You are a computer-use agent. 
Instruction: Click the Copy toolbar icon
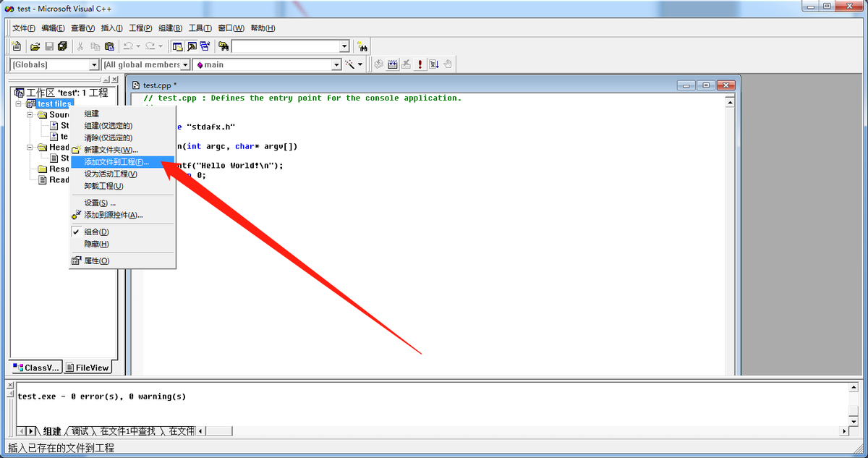(x=95, y=46)
